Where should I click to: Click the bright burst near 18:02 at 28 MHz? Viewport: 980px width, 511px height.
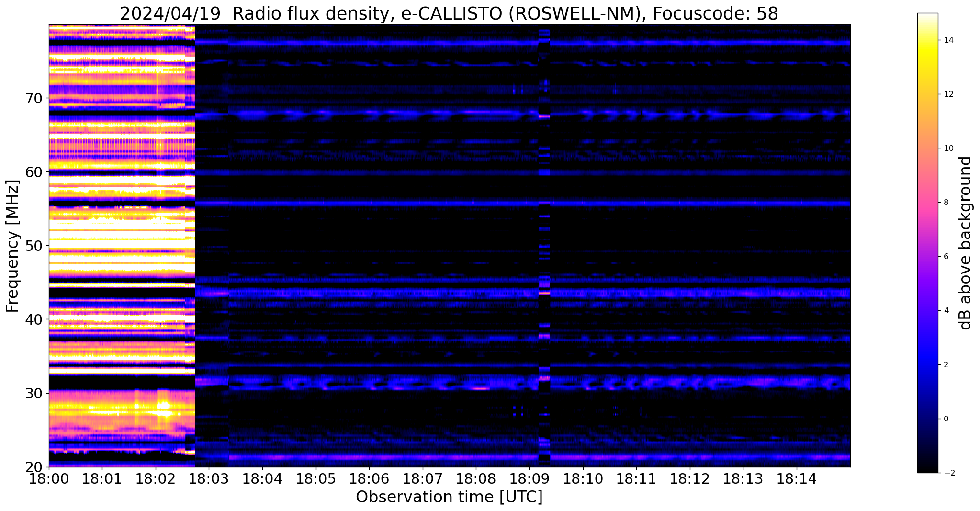point(164,408)
